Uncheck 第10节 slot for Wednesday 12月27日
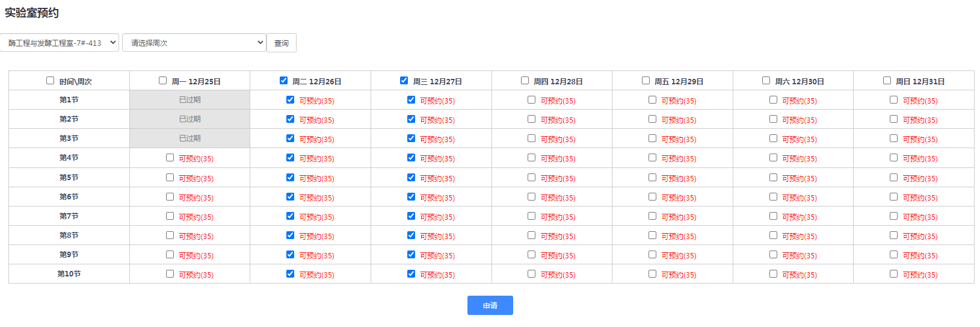 tap(411, 274)
